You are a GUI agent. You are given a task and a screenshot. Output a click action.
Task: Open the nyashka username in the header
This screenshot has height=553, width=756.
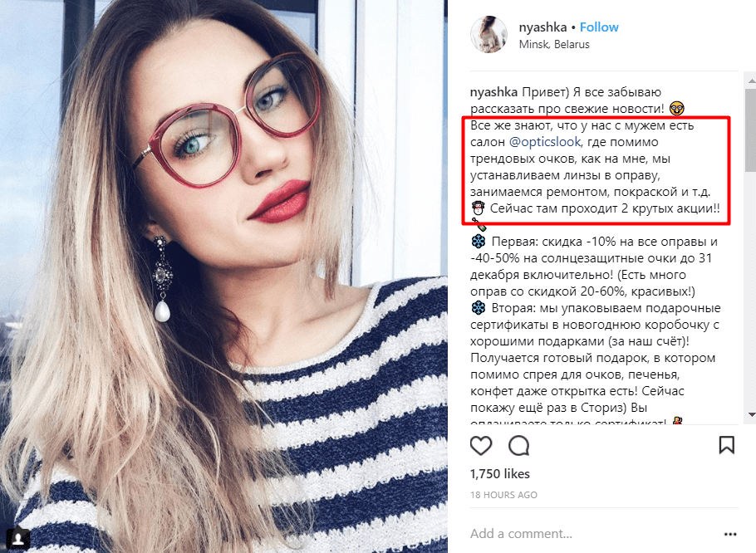tap(542, 27)
